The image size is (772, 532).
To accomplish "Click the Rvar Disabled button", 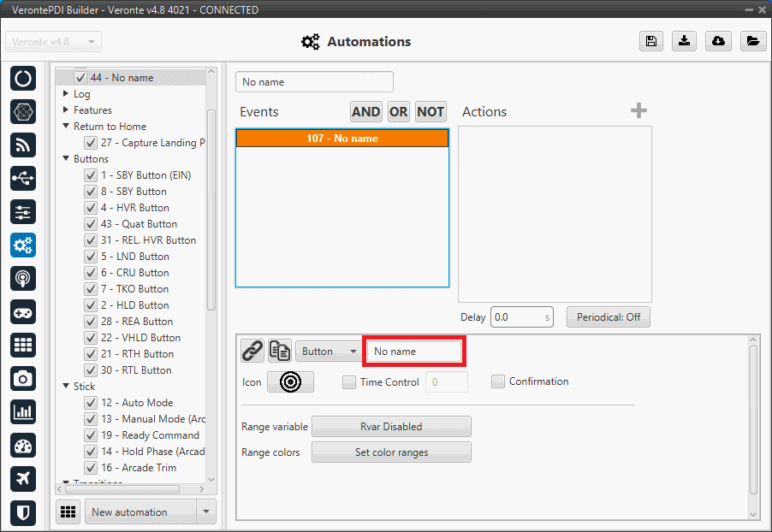I will [x=391, y=426].
